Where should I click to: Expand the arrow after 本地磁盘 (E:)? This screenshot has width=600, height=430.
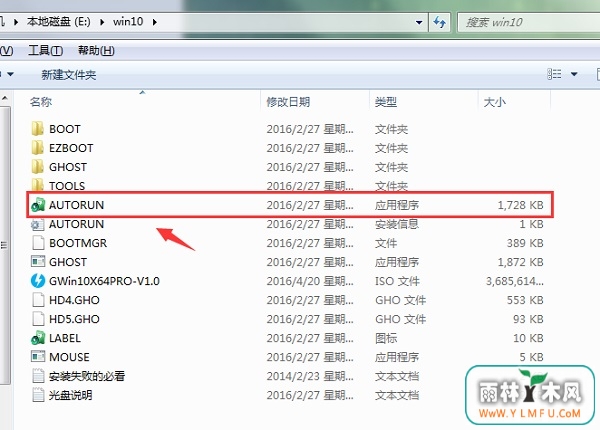(x=102, y=22)
